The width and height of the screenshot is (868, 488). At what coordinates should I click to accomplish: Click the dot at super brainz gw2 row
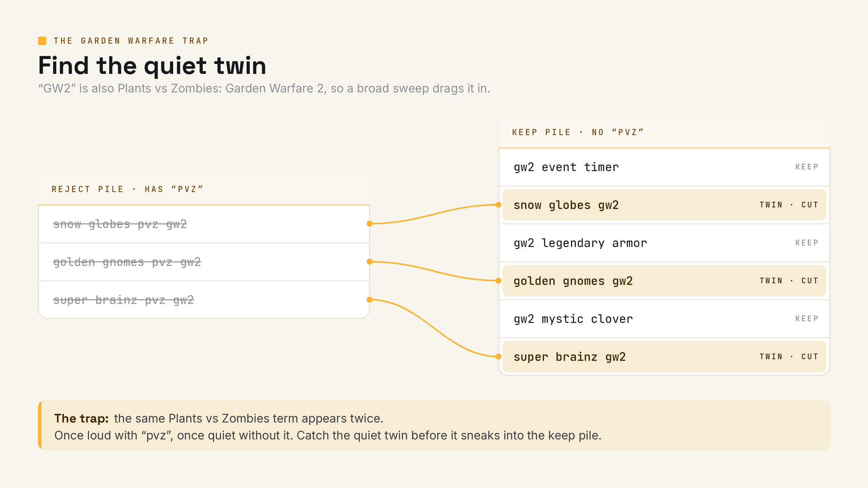(498, 357)
